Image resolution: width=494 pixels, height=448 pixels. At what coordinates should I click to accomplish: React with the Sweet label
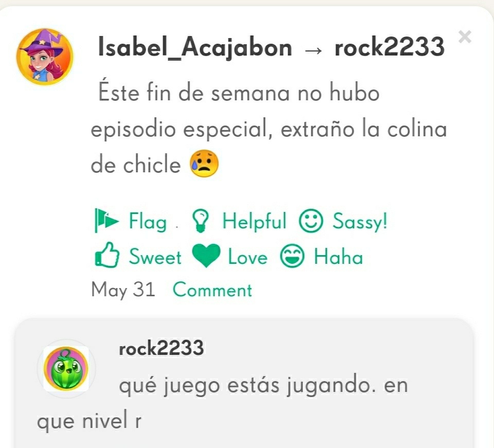click(155, 256)
